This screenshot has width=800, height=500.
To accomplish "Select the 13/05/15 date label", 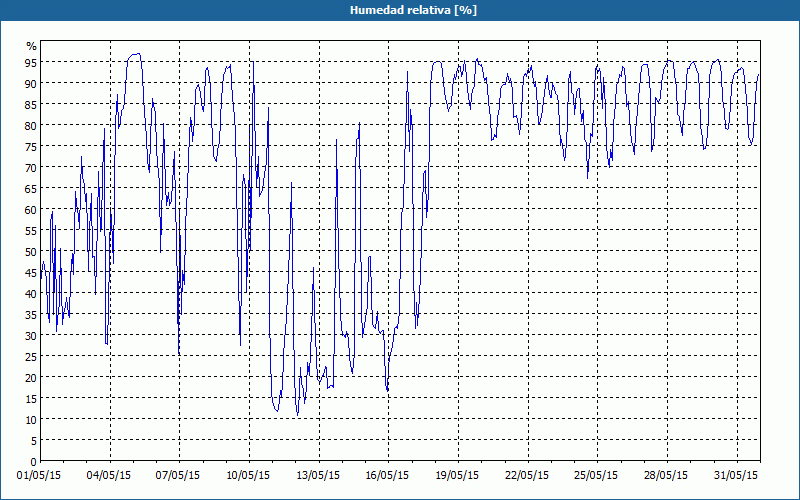I will click(318, 476).
